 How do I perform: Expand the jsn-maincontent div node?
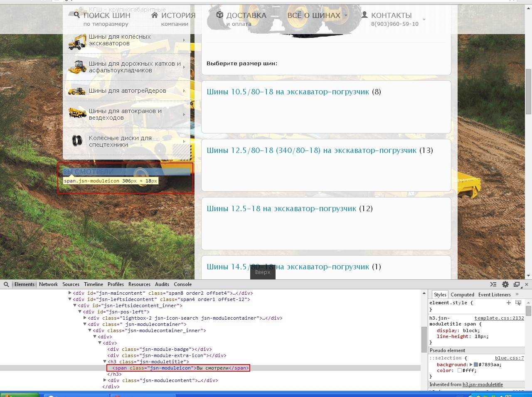(x=70, y=293)
